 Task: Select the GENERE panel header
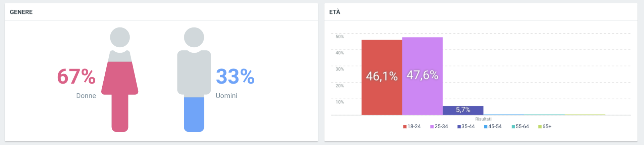(21, 12)
